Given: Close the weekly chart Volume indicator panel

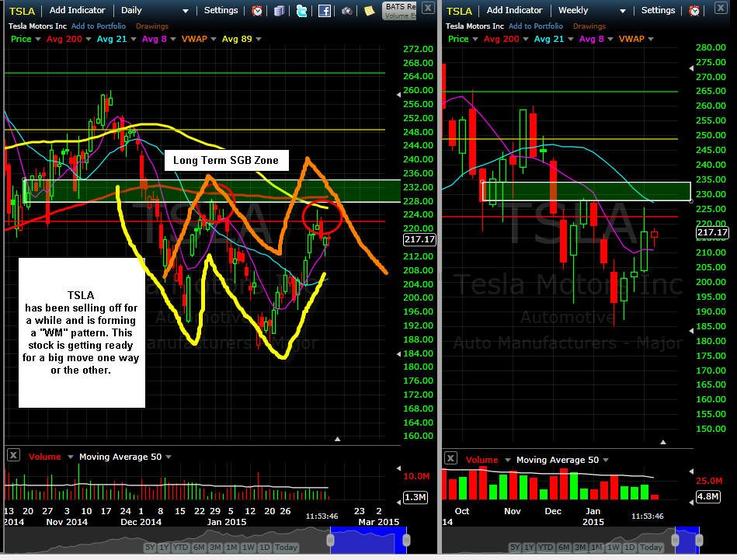Looking at the screenshot, I should pos(450,458).
